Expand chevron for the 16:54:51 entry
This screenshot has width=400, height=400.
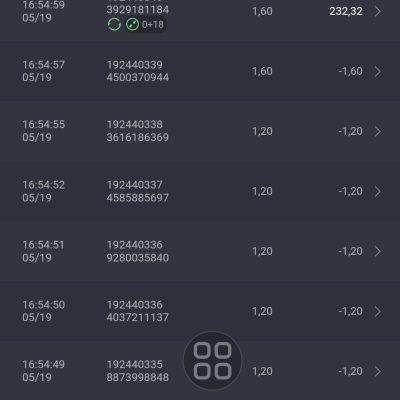(x=378, y=251)
